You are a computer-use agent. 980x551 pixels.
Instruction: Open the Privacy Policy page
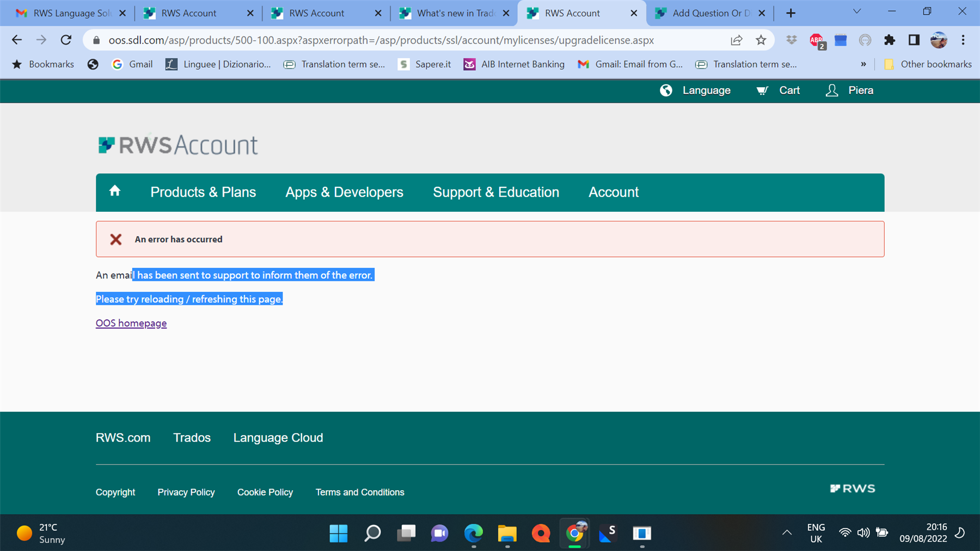tap(186, 492)
